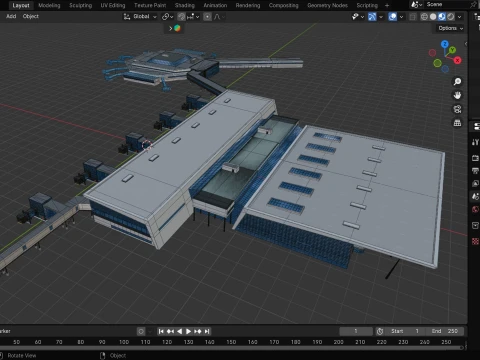
Task: Toggle X-Ray mode
Action: [413, 17]
